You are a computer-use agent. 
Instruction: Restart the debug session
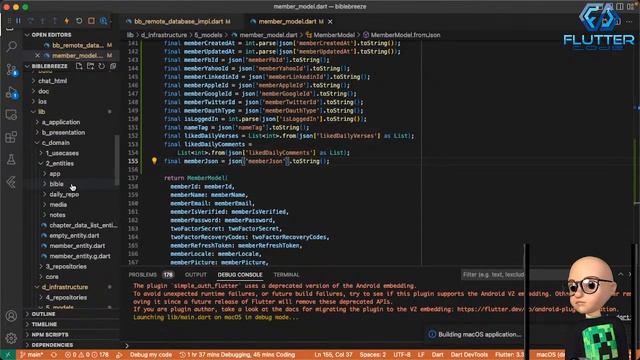(79, 21)
